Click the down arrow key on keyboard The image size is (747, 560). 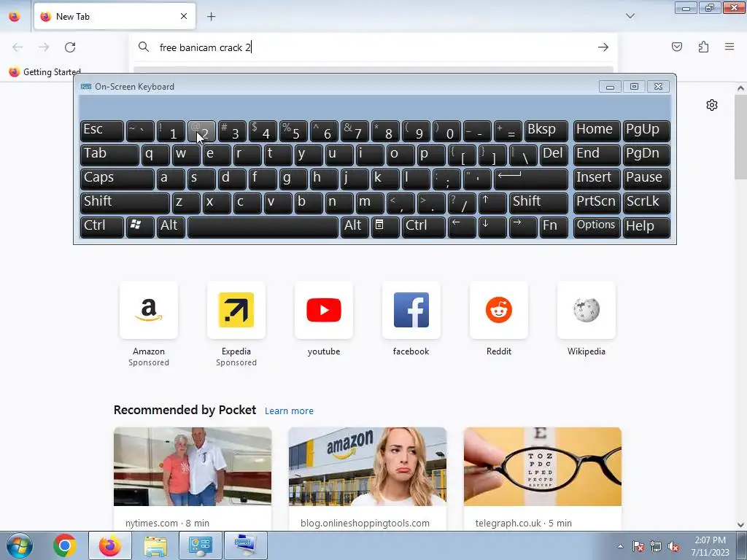pyautogui.click(x=492, y=227)
